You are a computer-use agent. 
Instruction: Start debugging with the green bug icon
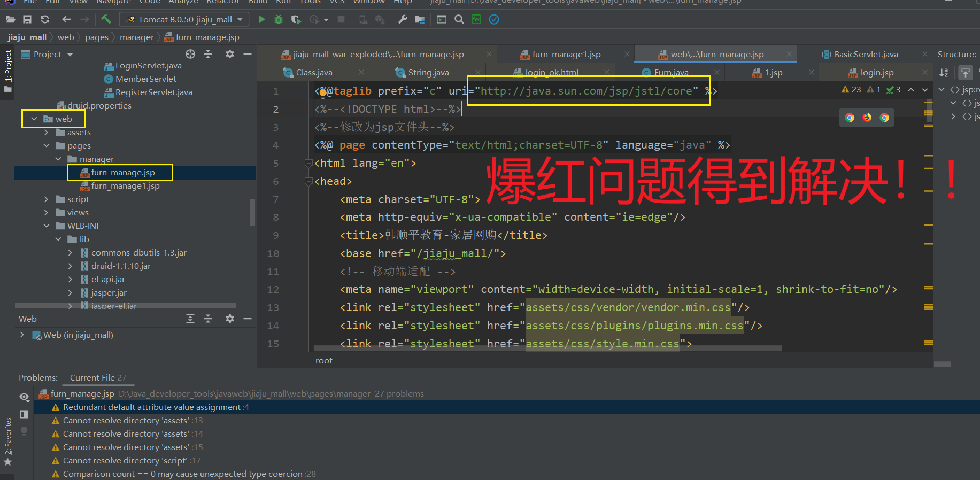click(x=279, y=20)
